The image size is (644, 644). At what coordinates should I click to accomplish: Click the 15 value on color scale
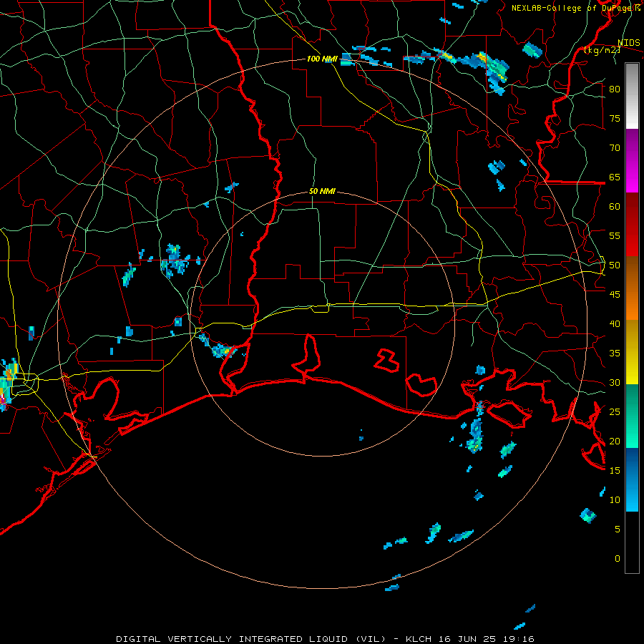pyautogui.click(x=615, y=471)
